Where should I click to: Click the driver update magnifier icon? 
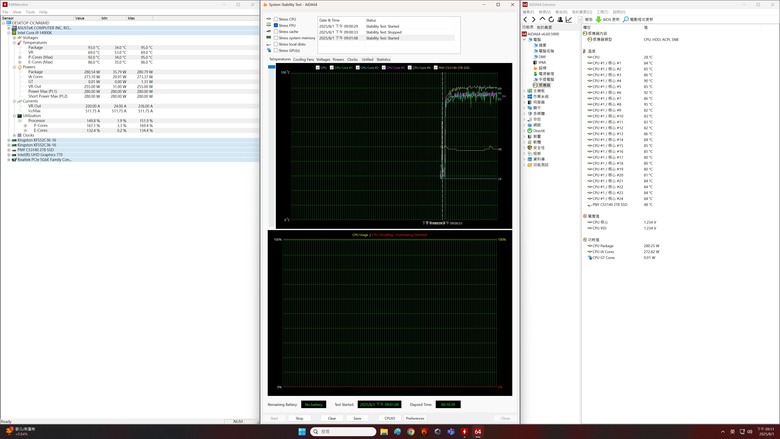(626, 19)
